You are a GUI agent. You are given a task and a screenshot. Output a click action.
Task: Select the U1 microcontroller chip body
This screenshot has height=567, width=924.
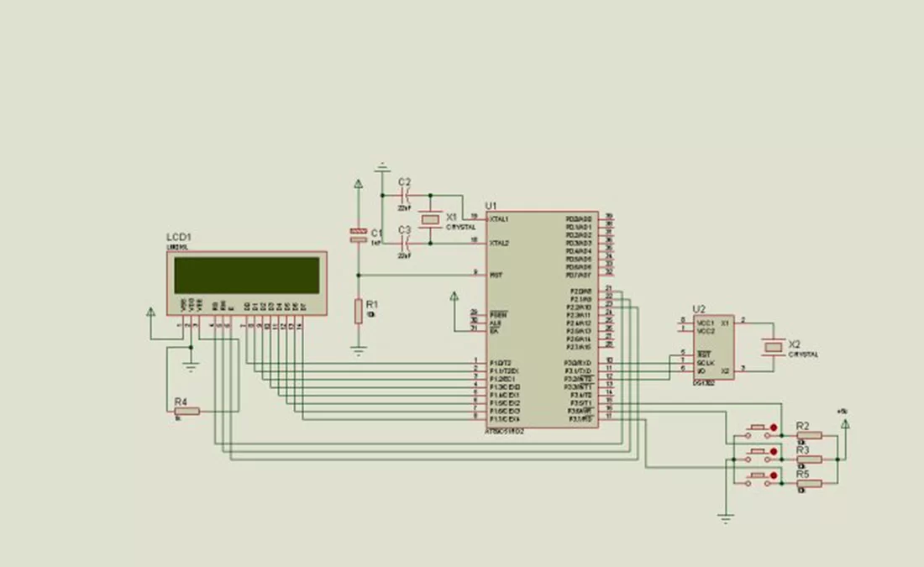click(542, 320)
